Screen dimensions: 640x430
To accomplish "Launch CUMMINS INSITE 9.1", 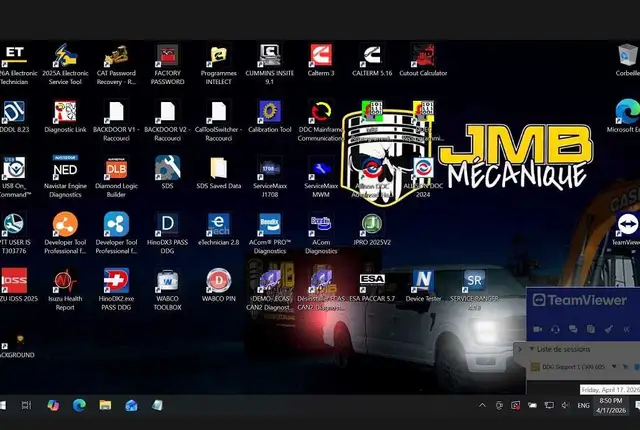I will coord(270,64).
